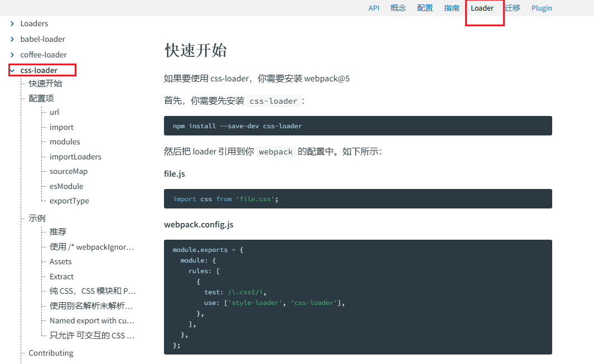Click the rules: [ line in code
594x364 pixels.
204,271
